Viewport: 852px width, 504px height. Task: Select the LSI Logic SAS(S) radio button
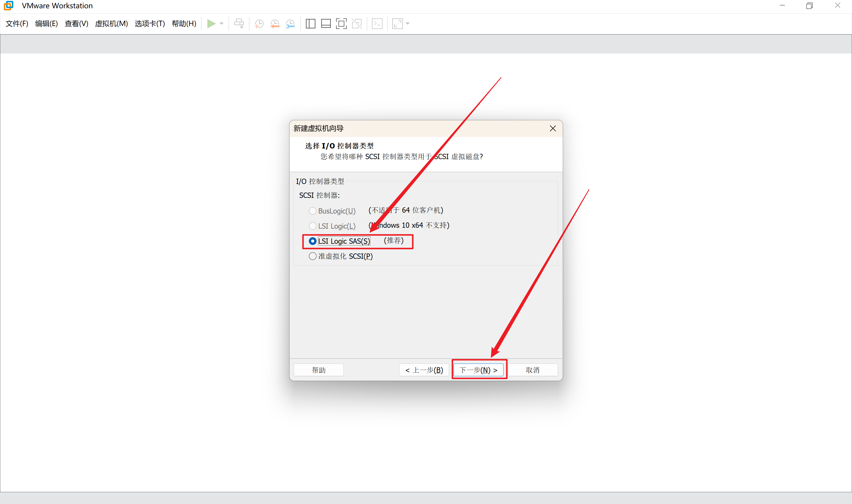[x=312, y=241]
